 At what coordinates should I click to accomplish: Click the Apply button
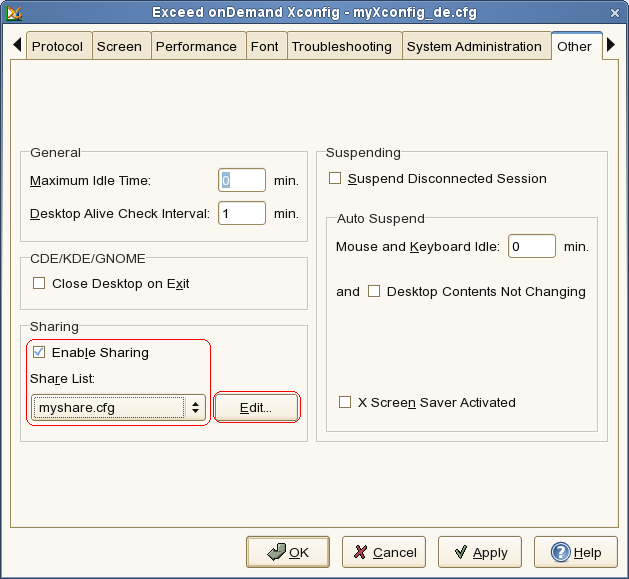coord(479,552)
